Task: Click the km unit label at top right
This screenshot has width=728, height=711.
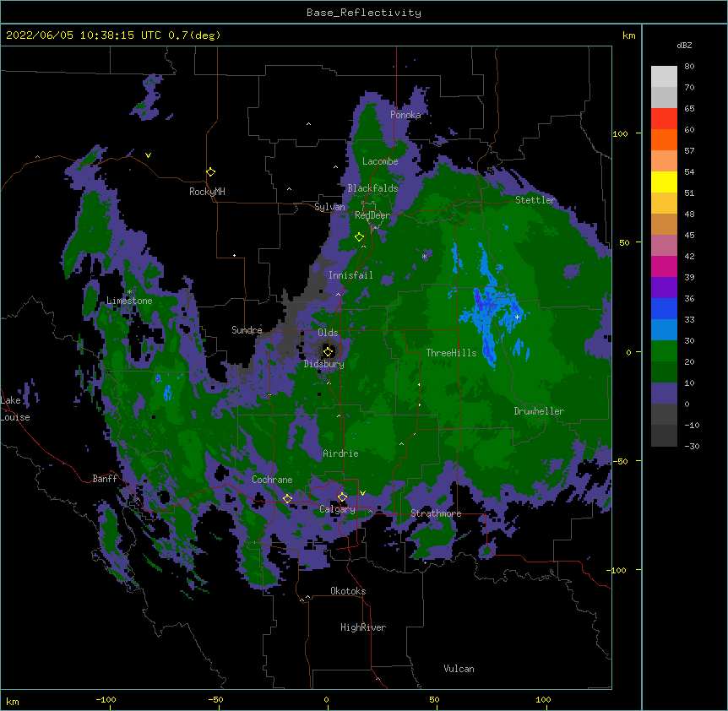Action: pos(628,35)
